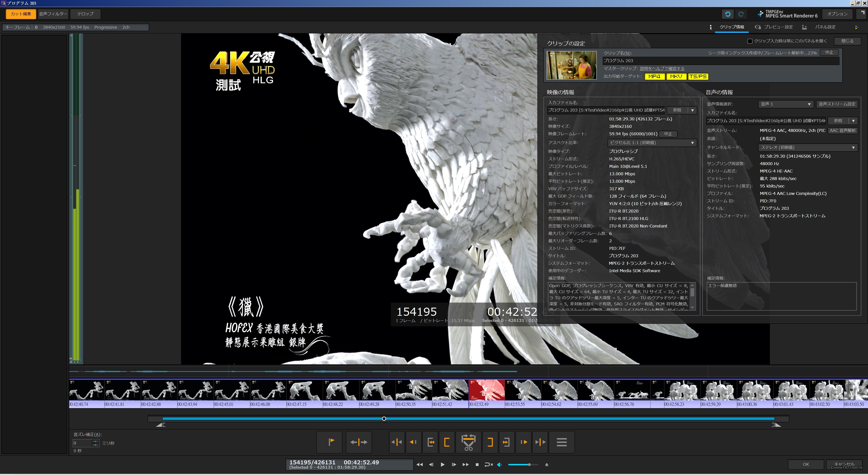Viewport: 868px width, 475px height.
Task: Switch to the 音声フィルター tab
Action: (53, 14)
